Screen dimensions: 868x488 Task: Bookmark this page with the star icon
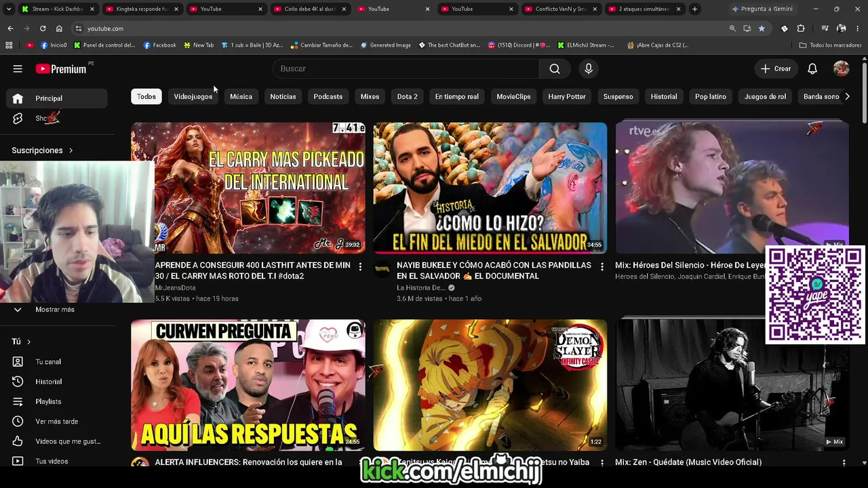(x=762, y=28)
